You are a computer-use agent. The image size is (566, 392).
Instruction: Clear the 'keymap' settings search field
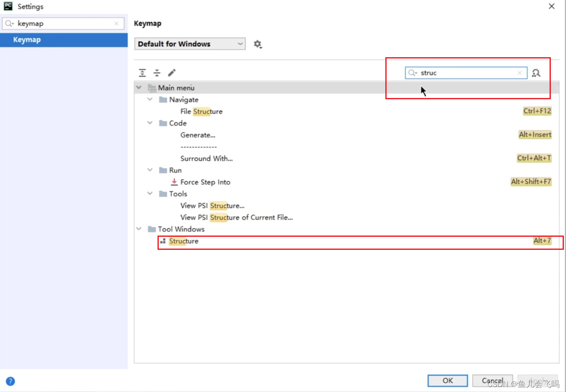point(117,24)
